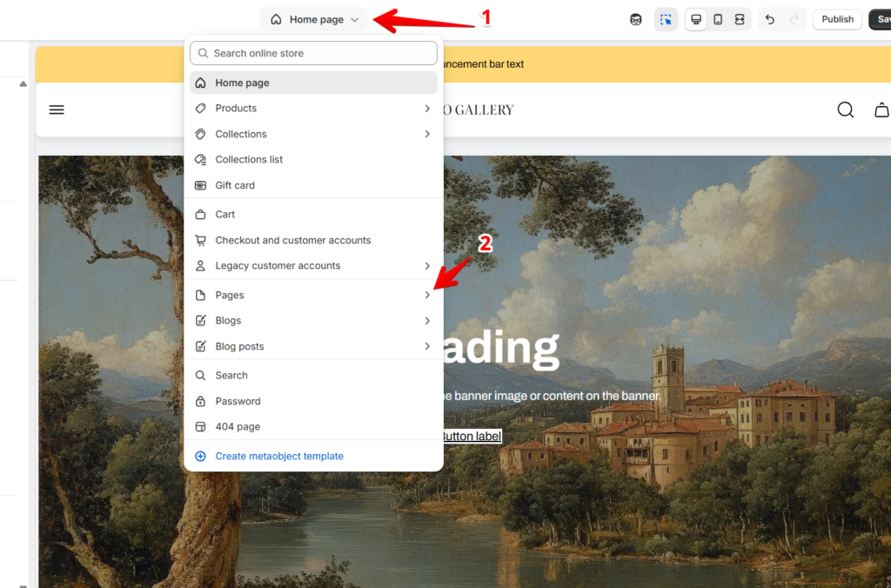The width and height of the screenshot is (891, 588).
Task: Expand the Blog posts submenu chevron
Action: 427,346
